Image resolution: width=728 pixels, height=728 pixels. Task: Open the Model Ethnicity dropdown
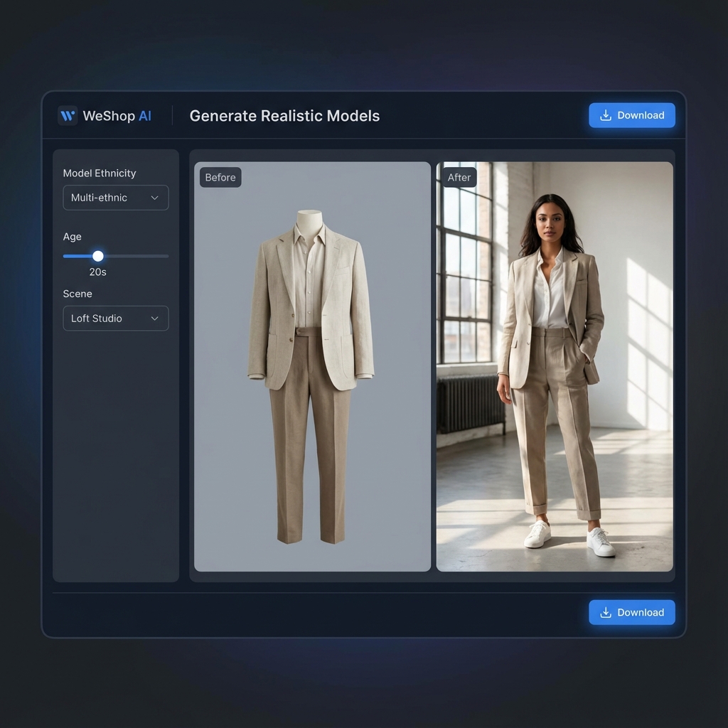(x=115, y=198)
